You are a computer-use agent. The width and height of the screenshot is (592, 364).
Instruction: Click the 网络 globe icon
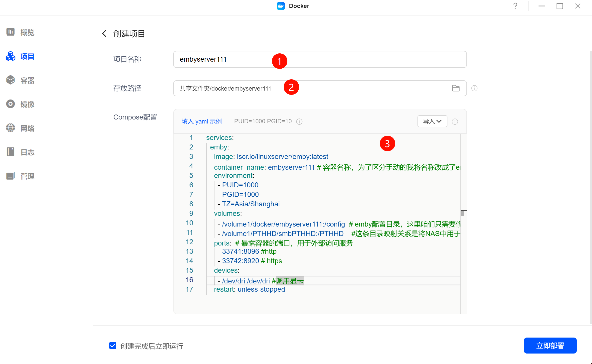[10, 128]
